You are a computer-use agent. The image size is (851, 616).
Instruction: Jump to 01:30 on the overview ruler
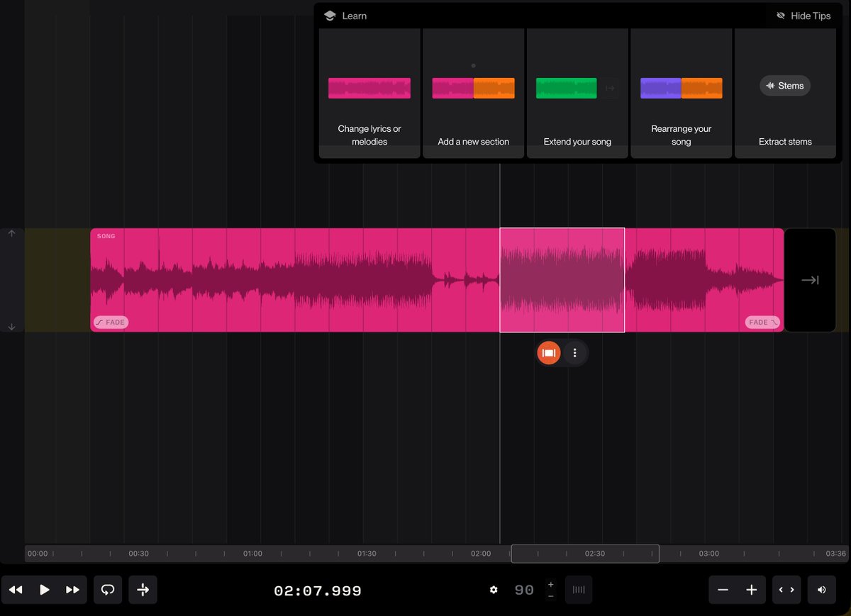click(367, 554)
